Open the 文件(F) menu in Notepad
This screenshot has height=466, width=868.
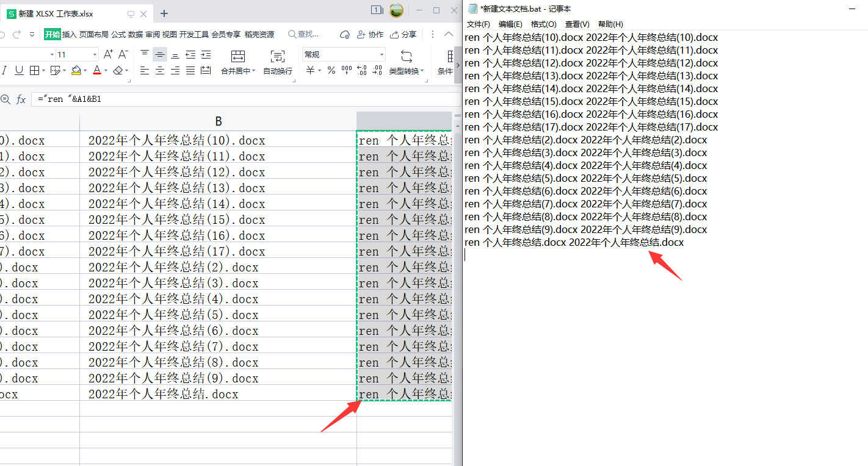point(478,24)
